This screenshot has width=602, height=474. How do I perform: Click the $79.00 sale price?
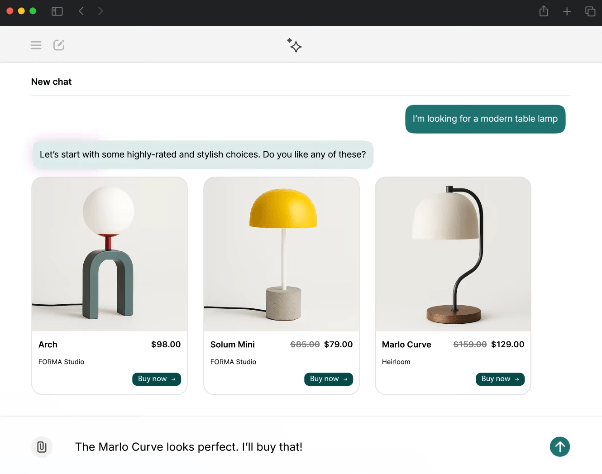[x=338, y=344]
